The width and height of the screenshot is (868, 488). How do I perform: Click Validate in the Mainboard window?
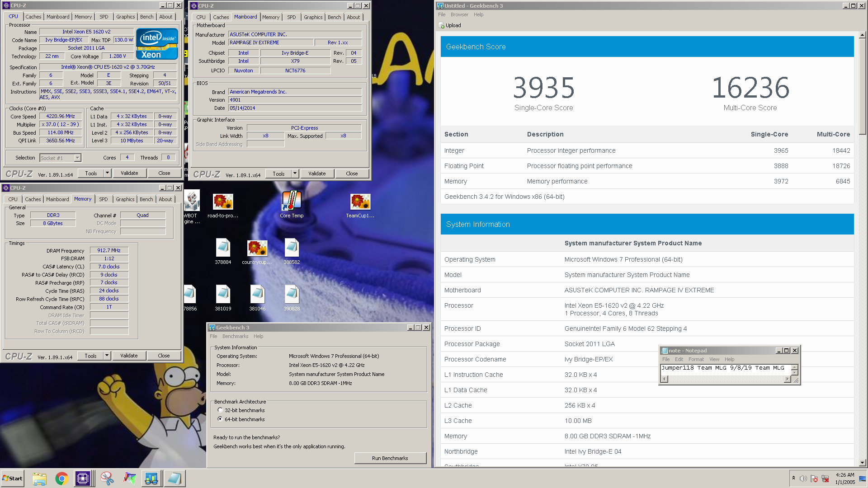coord(317,174)
